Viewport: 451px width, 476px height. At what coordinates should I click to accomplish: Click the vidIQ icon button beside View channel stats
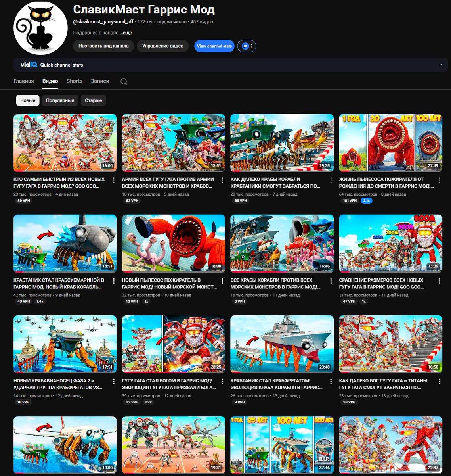click(x=247, y=46)
